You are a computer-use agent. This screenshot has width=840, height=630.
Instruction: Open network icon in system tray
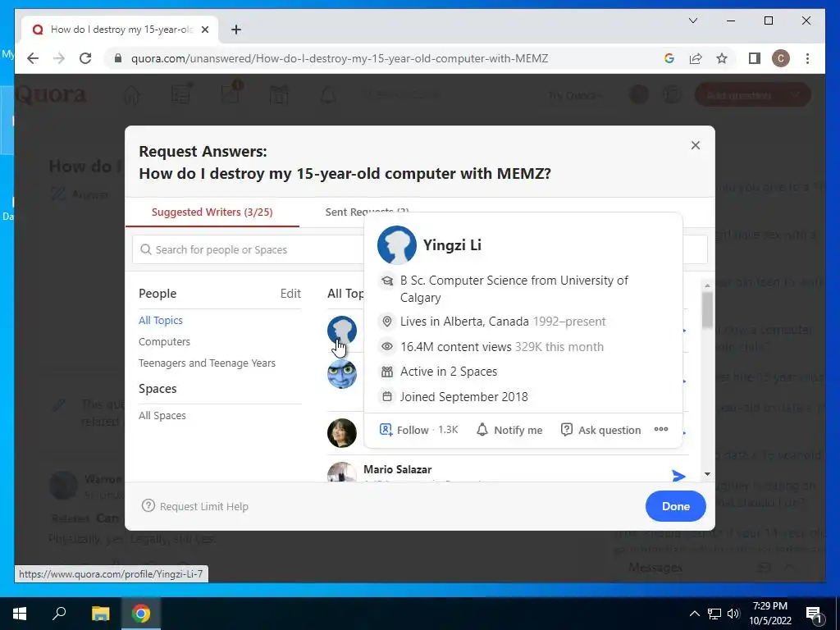(714, 614)
